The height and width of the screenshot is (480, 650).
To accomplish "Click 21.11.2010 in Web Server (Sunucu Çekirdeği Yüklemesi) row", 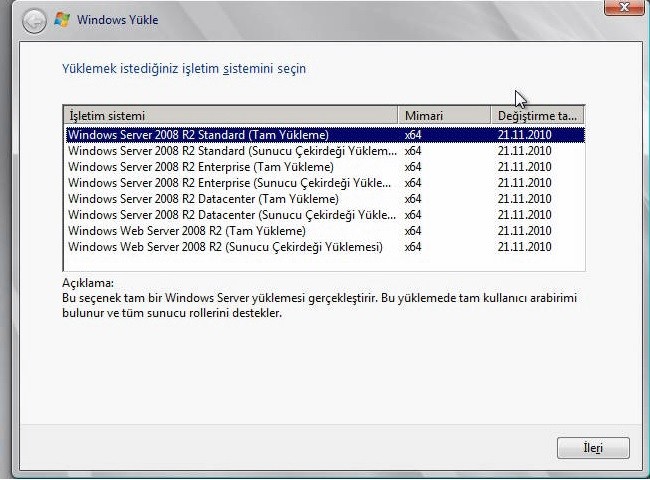I will (524, 247).
